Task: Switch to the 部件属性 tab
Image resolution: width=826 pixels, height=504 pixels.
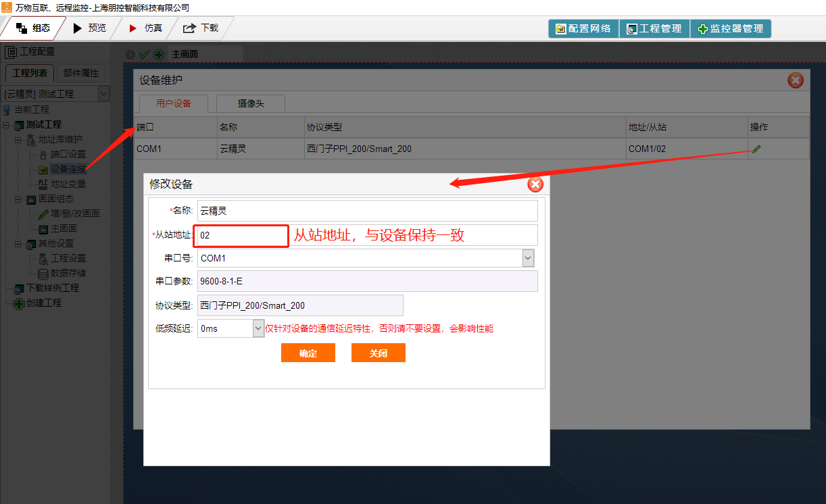Action: pos(81,73)
